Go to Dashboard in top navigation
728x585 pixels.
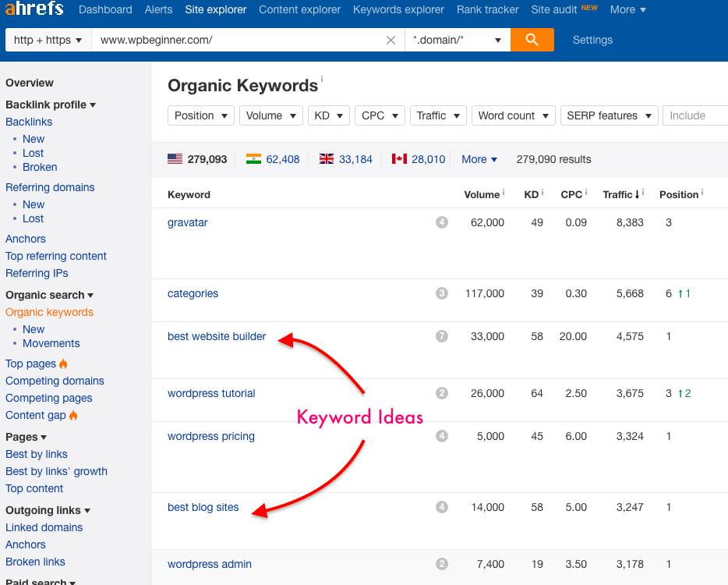(x=105, y=10)
